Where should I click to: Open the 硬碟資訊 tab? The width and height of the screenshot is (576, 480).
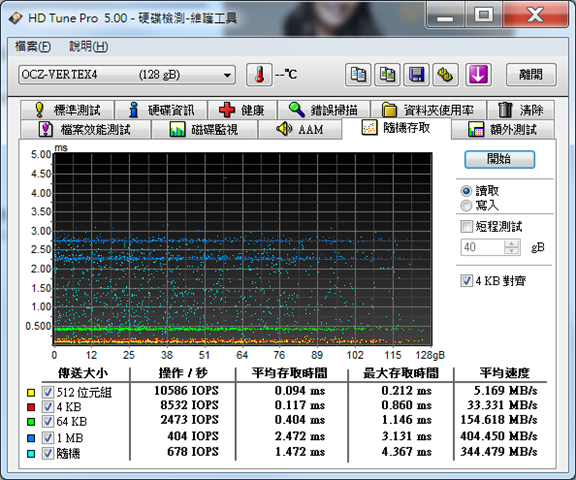coord(161,110)
